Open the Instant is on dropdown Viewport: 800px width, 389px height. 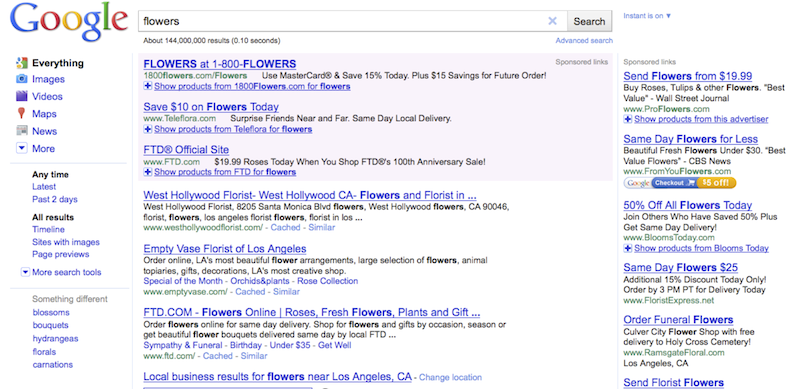[x=647, y=16]
